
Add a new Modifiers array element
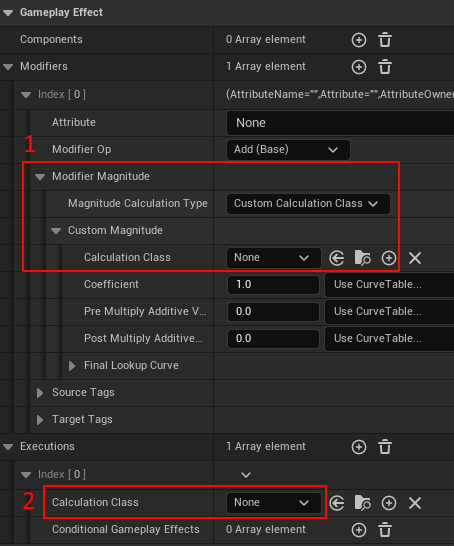tap(359, 67)
